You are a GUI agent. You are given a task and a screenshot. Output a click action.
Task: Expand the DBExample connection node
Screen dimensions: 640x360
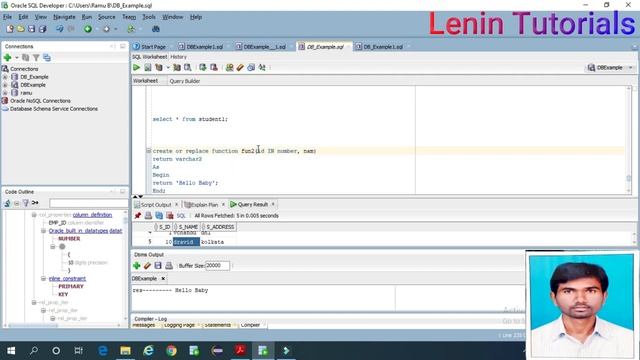tap(5, 85)
